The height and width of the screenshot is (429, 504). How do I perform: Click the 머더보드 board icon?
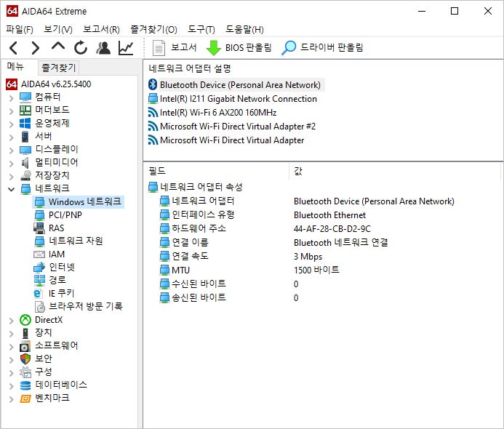point(25,111)
